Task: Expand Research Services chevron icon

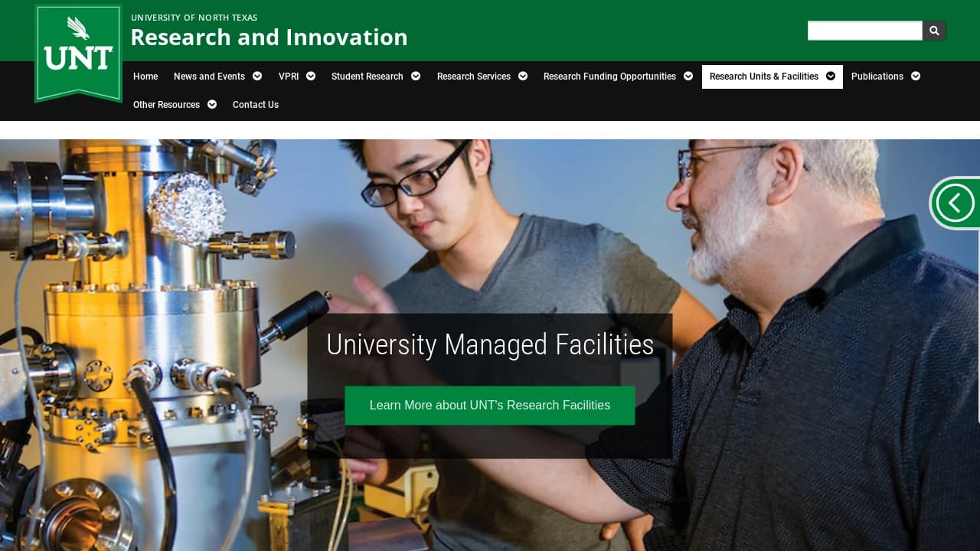Action: coord(523,77)
